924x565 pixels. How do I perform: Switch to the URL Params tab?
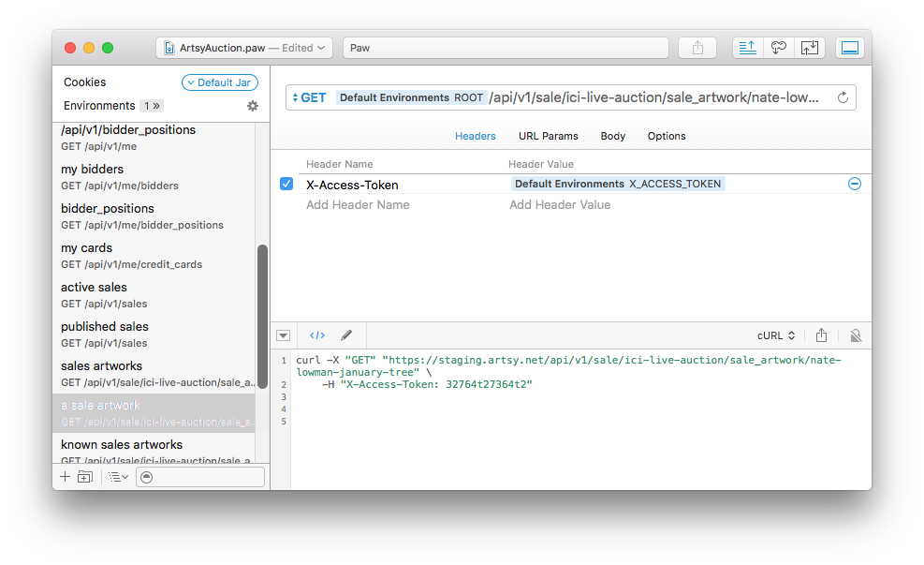tap(548, 136)
